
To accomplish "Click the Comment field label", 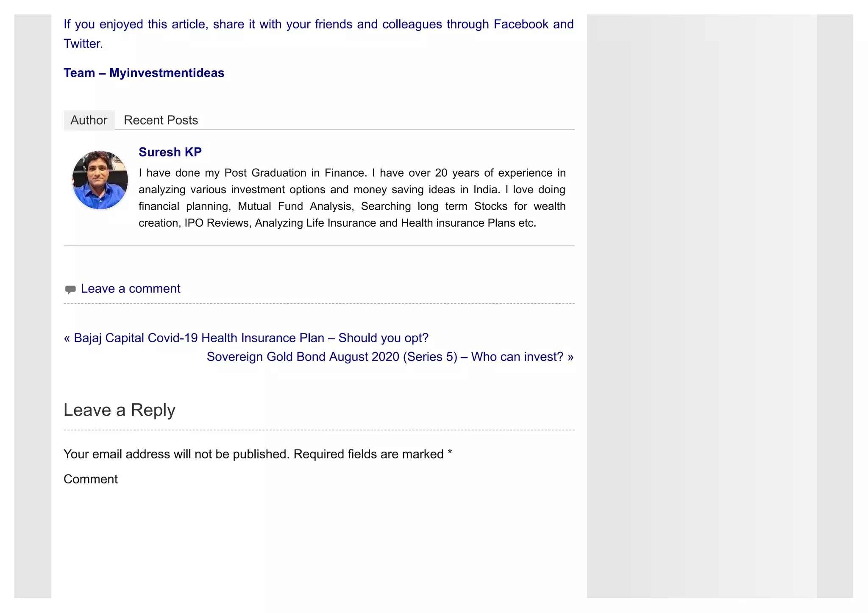I will point(91,479).
